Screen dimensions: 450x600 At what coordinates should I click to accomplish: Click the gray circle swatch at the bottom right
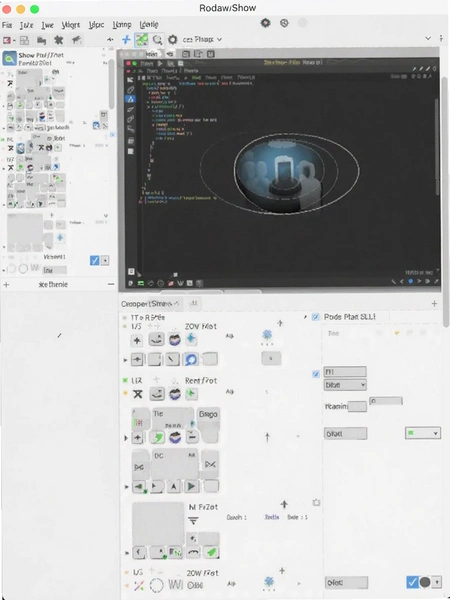425,582
